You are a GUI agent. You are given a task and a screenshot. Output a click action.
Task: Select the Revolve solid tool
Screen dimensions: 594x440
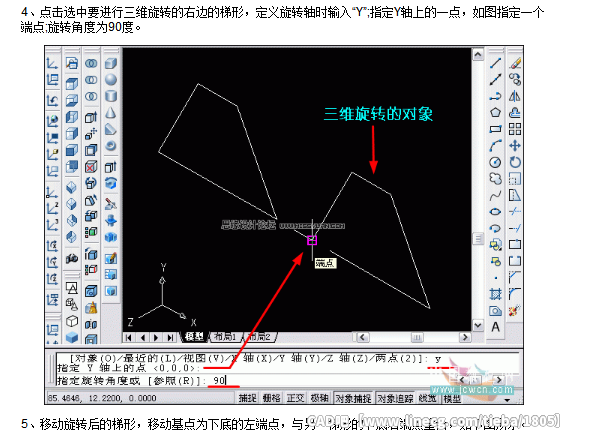[111, 183]
